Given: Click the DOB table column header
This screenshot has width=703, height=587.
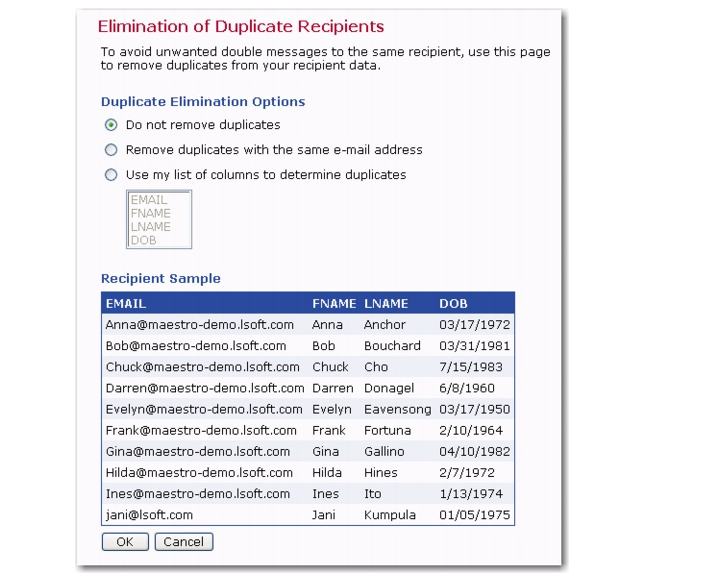Looking at the screenshot, I should pos(453,304).
